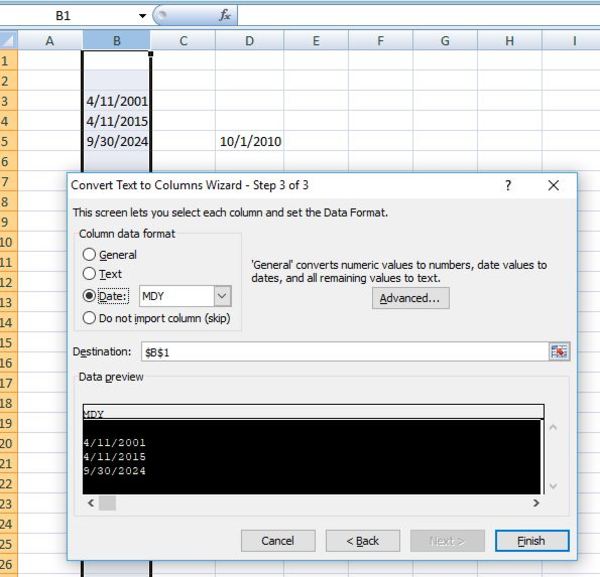The image size is (600, 577).
Task: Select column C header
Action: (183, 41)
